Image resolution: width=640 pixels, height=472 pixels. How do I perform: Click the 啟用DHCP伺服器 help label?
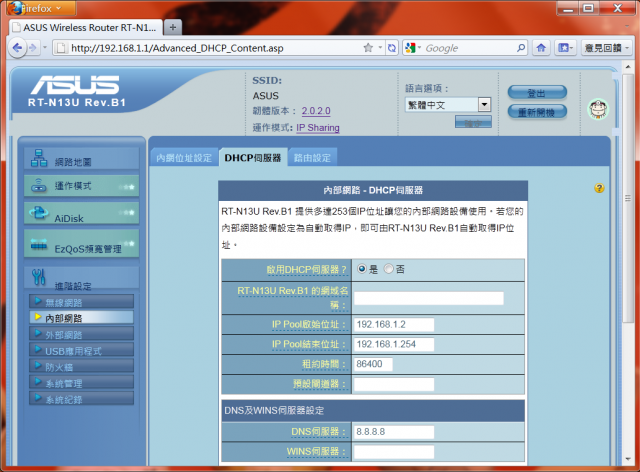coord(307,269)
